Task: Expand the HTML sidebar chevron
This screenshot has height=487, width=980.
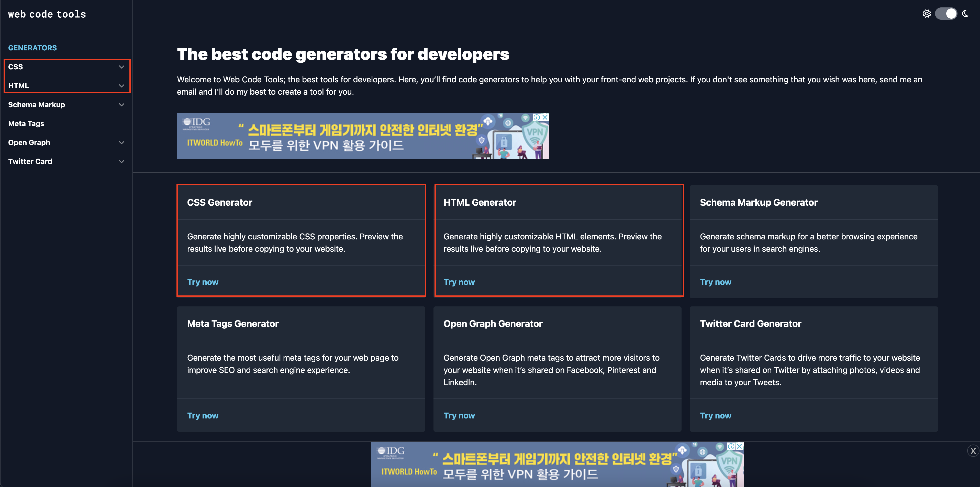Action: [121, 86]
